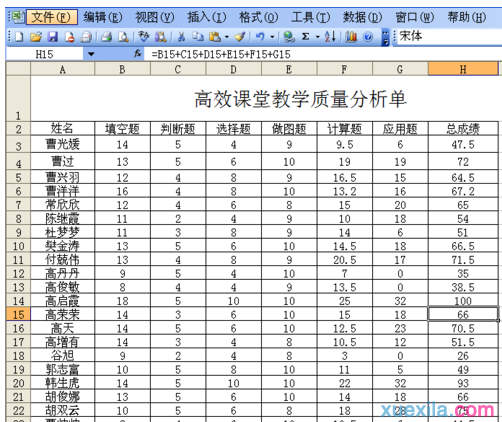Click the fx insert function button

[x=137, y=54]
